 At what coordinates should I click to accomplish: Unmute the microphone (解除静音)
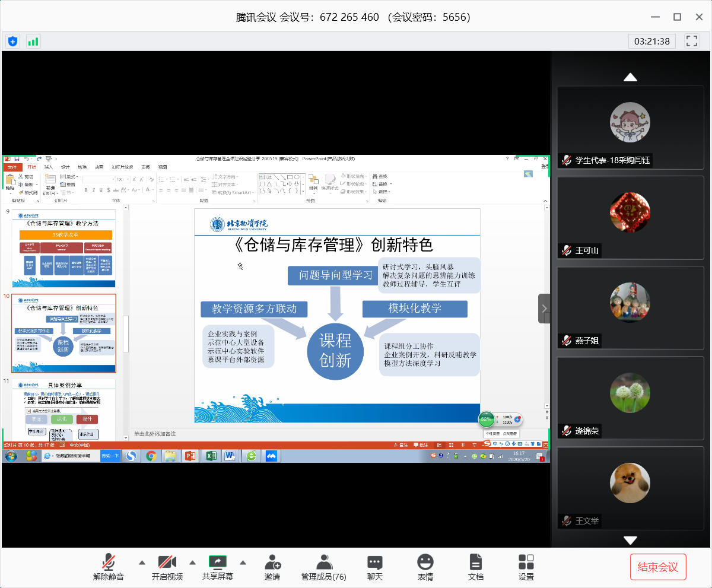(x=109, y=567)
